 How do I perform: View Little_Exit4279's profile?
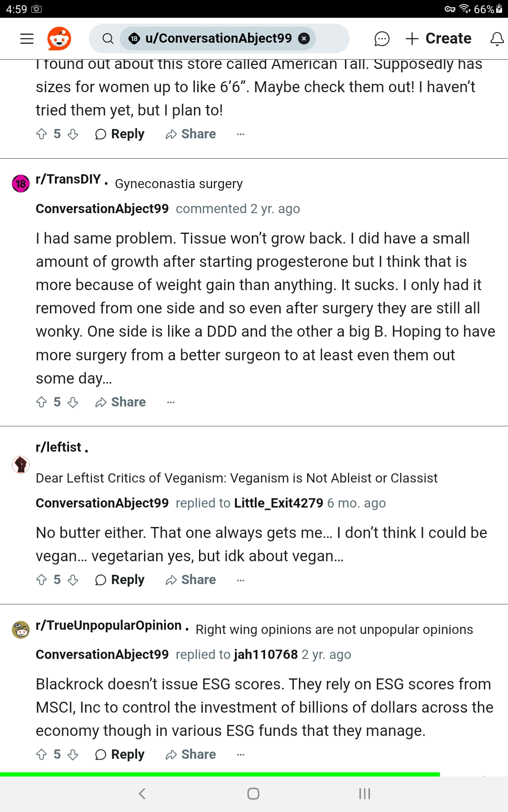(x=279, y=503)
